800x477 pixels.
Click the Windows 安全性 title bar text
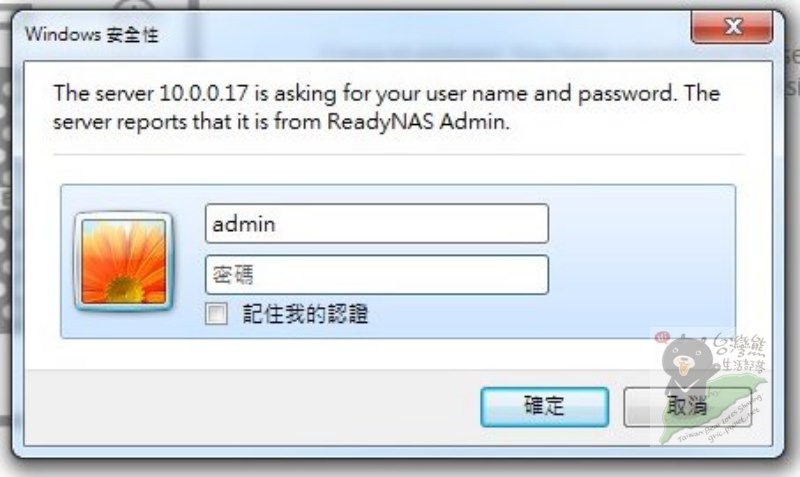click(91, 35)
